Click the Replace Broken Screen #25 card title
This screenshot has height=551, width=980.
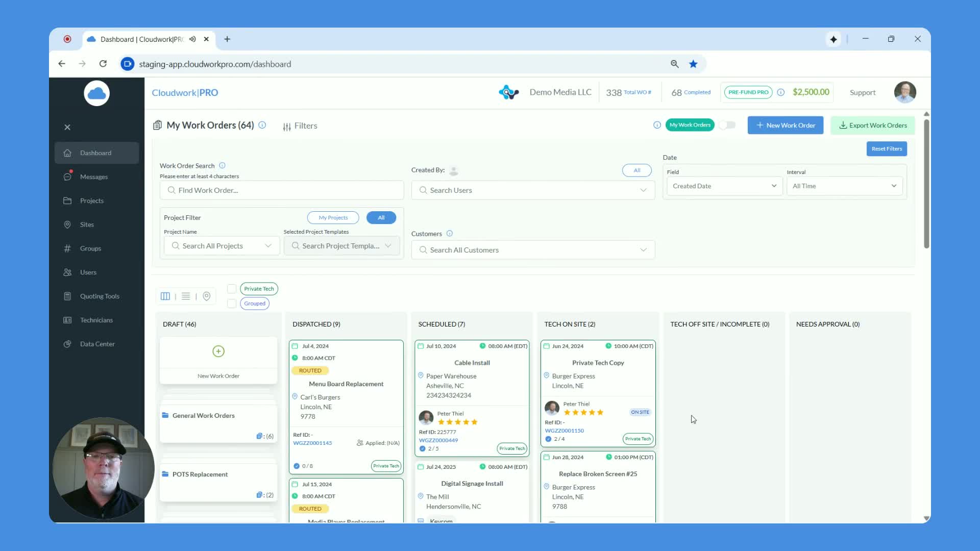tap(598, 474)
